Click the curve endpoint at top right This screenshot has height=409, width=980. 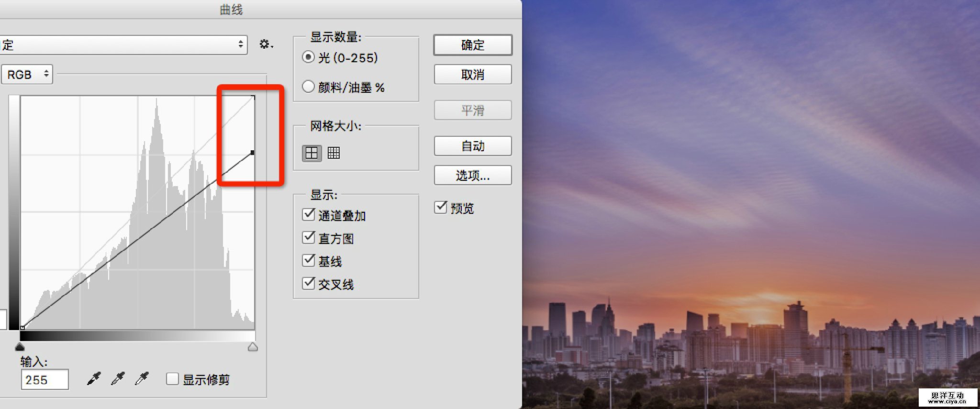(x=253, y=153)
